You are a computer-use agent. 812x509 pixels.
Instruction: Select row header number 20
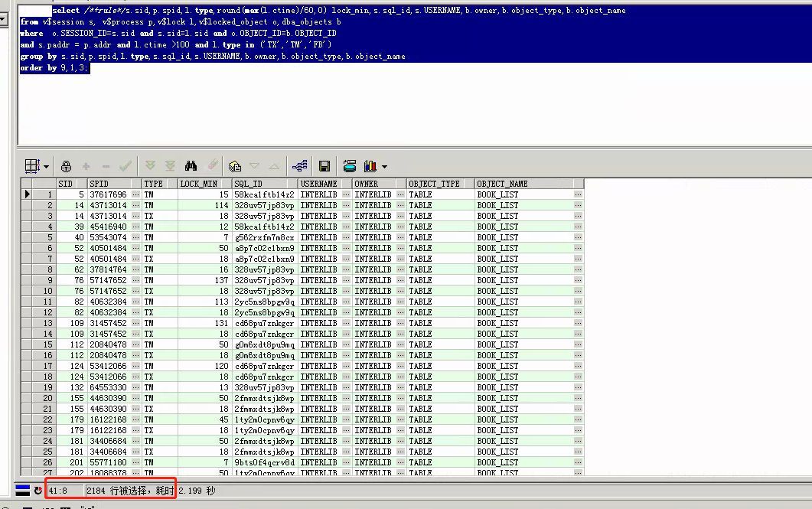pos(44,398)
